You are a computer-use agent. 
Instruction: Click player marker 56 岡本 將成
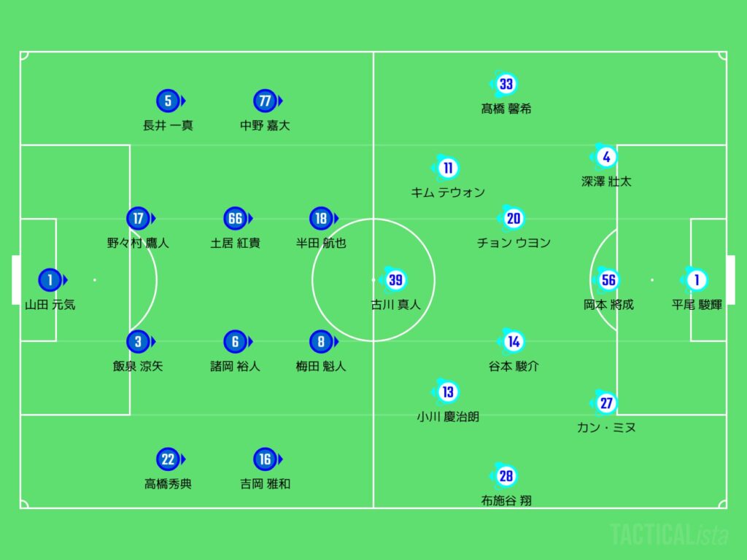tap(607, 279)
